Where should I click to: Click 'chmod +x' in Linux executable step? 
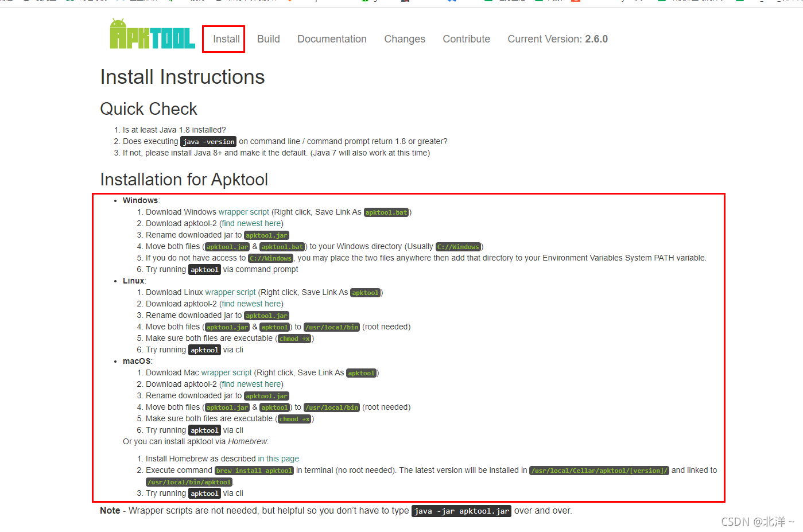(x=294, y=339)
